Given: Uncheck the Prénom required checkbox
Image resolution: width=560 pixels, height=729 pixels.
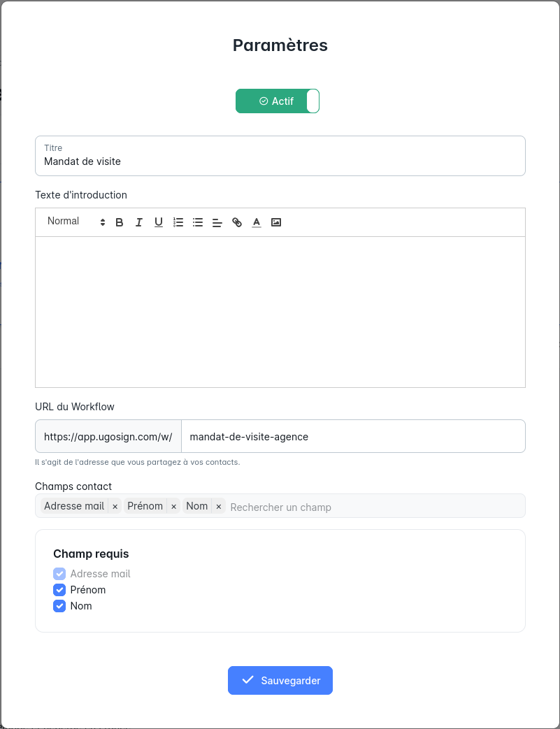Looking at the screenshot, I should (59, 590).
